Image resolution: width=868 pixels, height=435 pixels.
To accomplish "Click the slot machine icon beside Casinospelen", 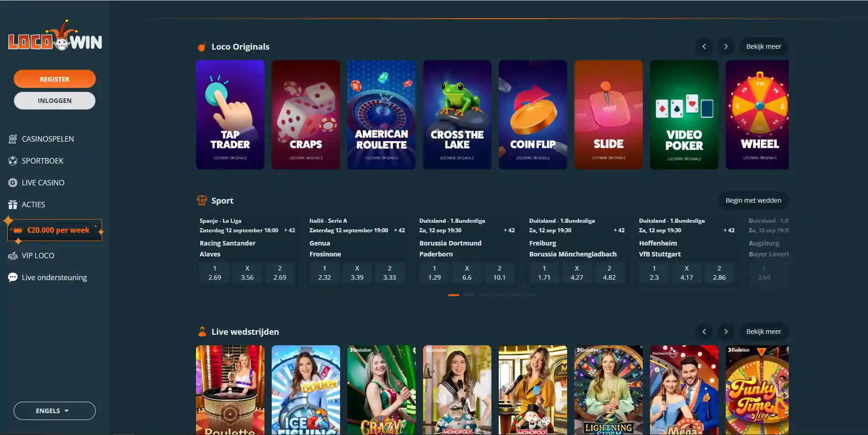I will tap(13, 139).
